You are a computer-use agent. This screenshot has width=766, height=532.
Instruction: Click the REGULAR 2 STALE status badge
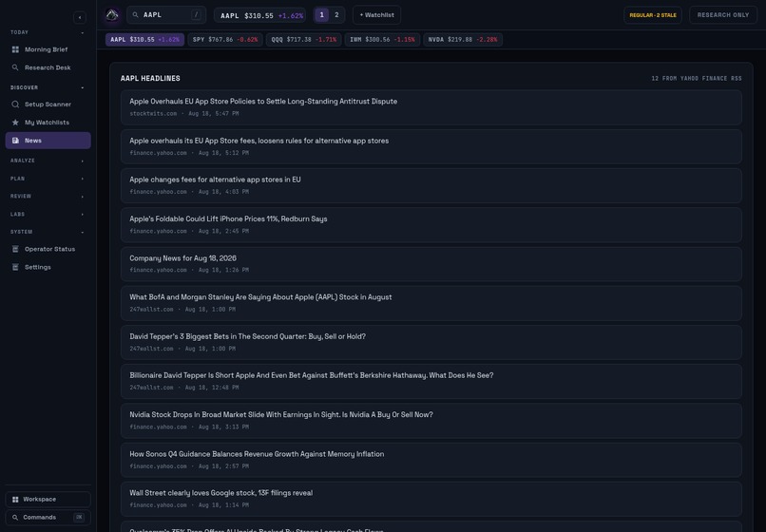[x=653, y=15]
